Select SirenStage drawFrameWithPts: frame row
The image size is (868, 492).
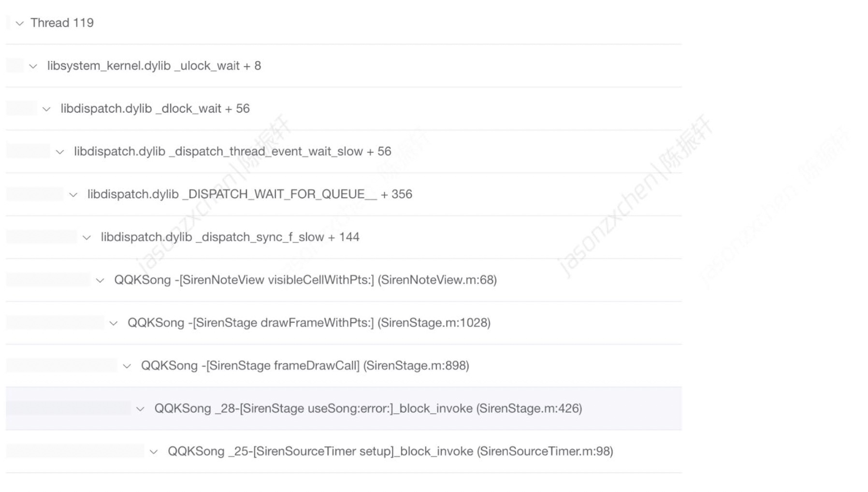[x=309, y=323]
